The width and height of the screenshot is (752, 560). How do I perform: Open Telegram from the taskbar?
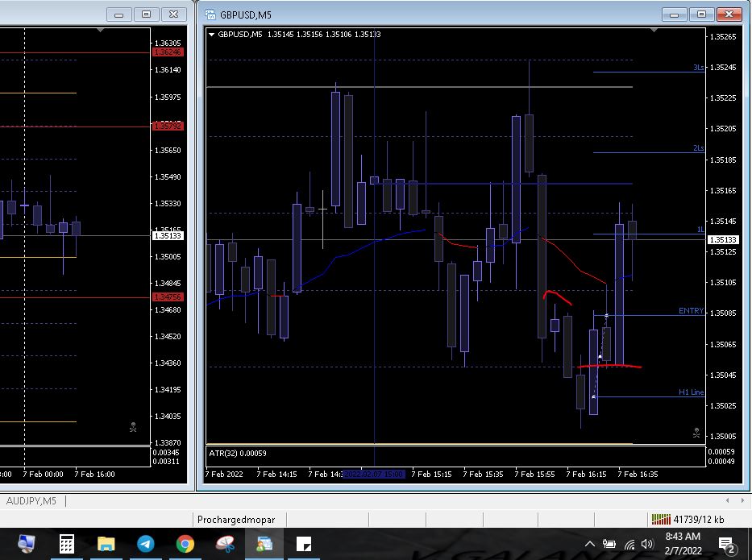click(146, 545)
